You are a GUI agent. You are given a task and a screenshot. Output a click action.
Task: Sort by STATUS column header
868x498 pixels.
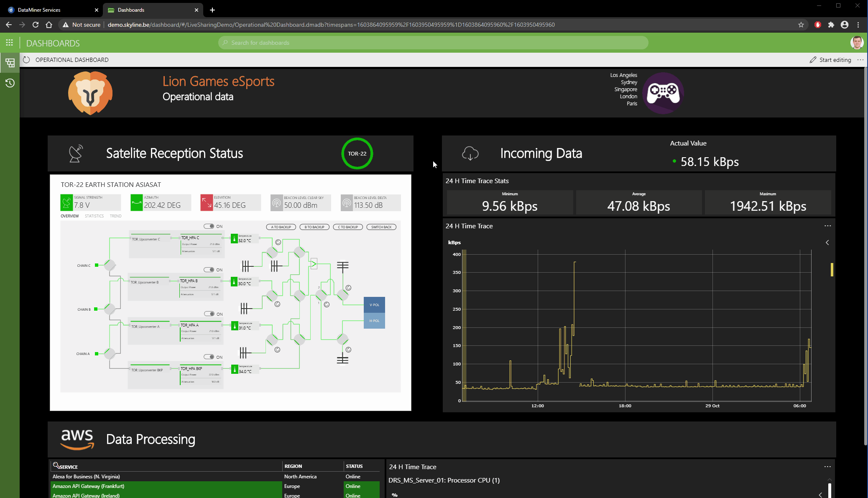(354, 466)
